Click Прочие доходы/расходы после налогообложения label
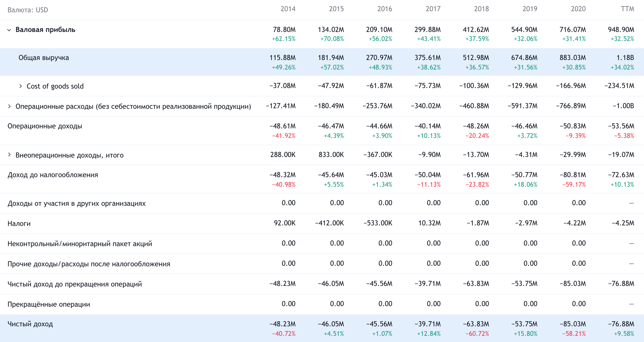The width and height of the screenshot is (644, 342). pos(89,264)
